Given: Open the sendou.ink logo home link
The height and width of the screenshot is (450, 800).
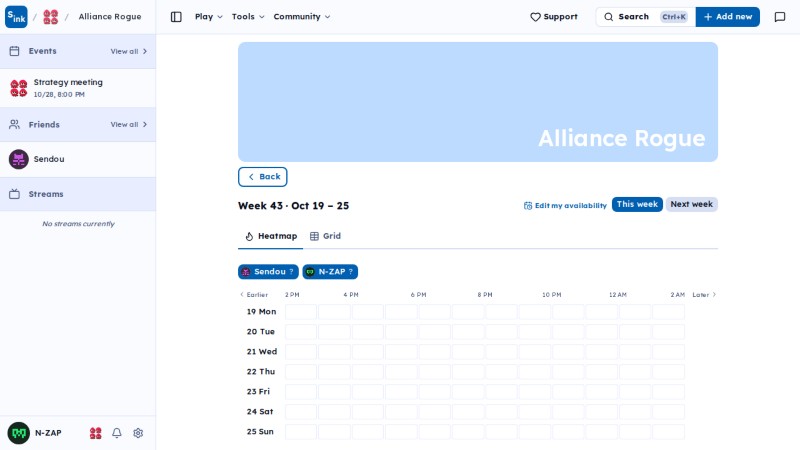Looking at the screenshot, I should pyautogui.click(x=16, y=17).
